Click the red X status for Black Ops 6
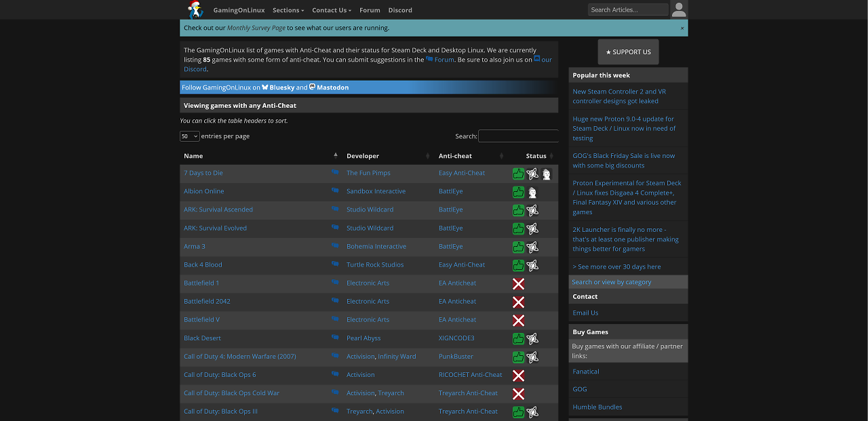This screenshot has width=868, height=421. click(x=518, y=375)
